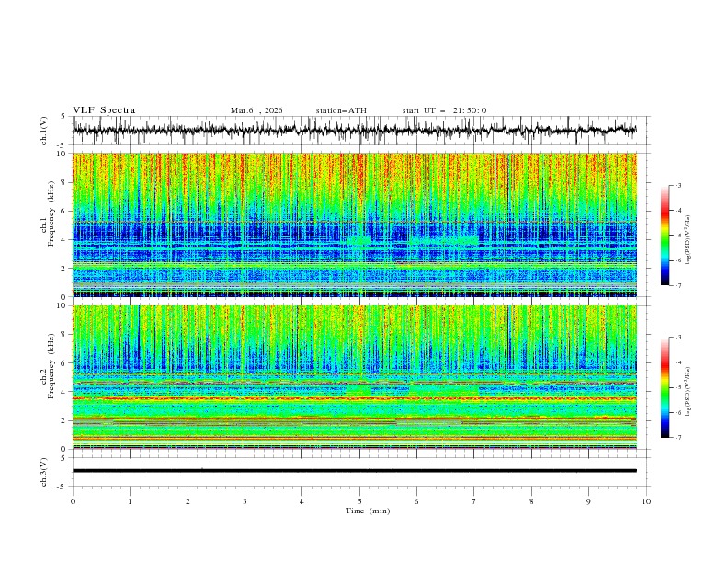Screen dimensions: 728x563
Task: Click the "ch.3(V)" axis label
Action: pos(44,472)
